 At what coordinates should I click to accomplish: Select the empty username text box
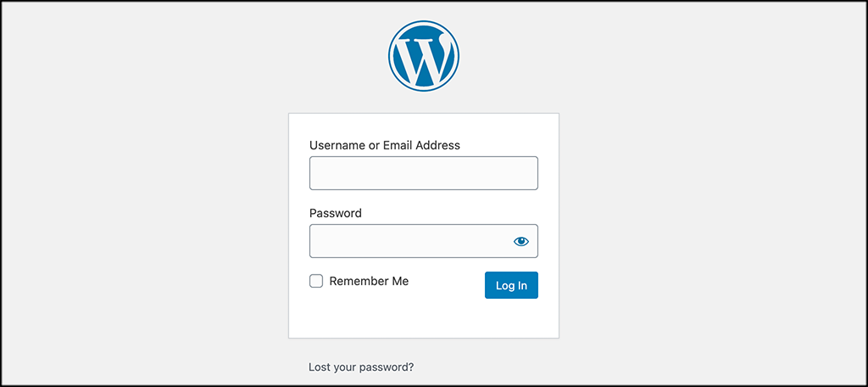point(423,173)
